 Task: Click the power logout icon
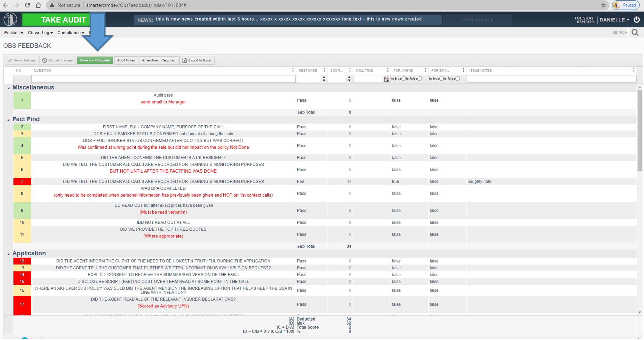point(637,20)
